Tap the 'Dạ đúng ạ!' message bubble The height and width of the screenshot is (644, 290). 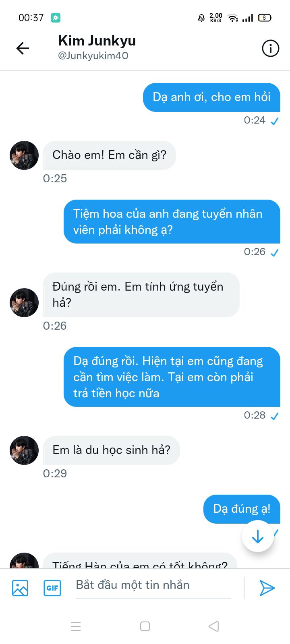241,509
